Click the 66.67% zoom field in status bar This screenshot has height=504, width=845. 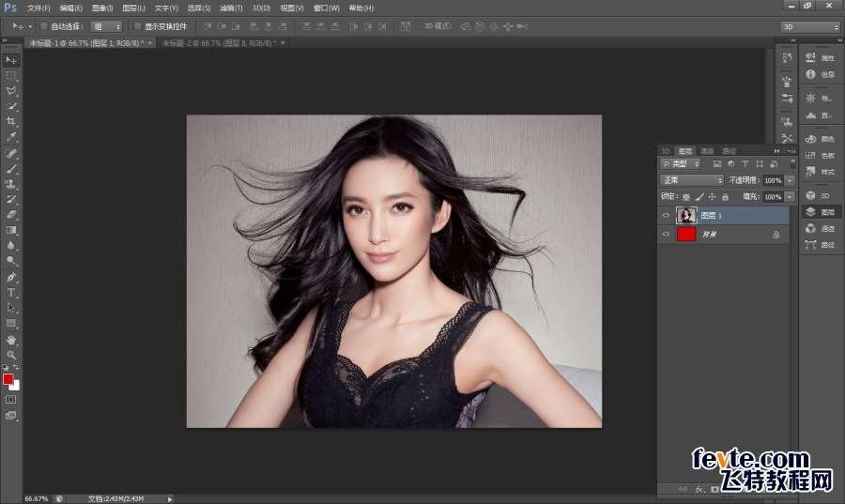tap(37, 499)
